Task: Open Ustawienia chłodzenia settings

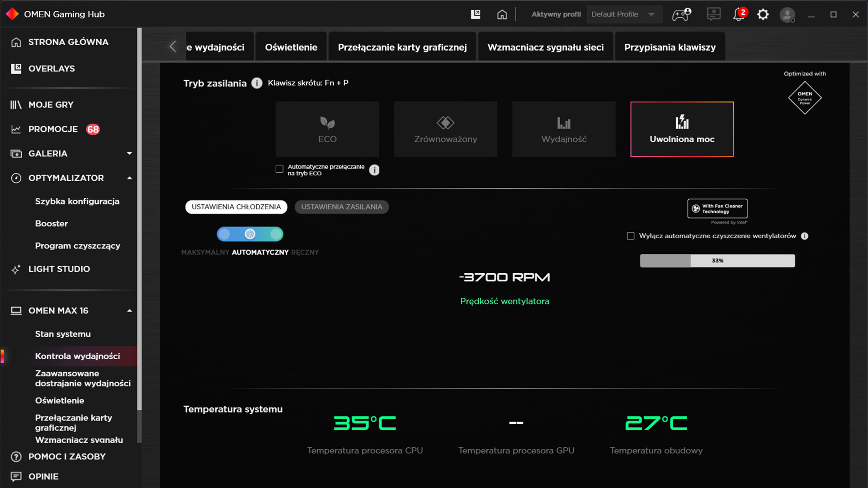Action: point(236,207)
